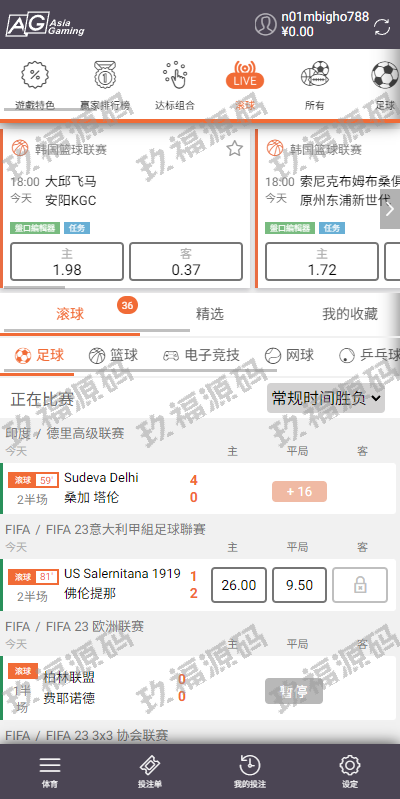Select the 达标组合 hand pointer icon
Image resolution: width=400 pixels, height=799 pixels.
(175, 74)
